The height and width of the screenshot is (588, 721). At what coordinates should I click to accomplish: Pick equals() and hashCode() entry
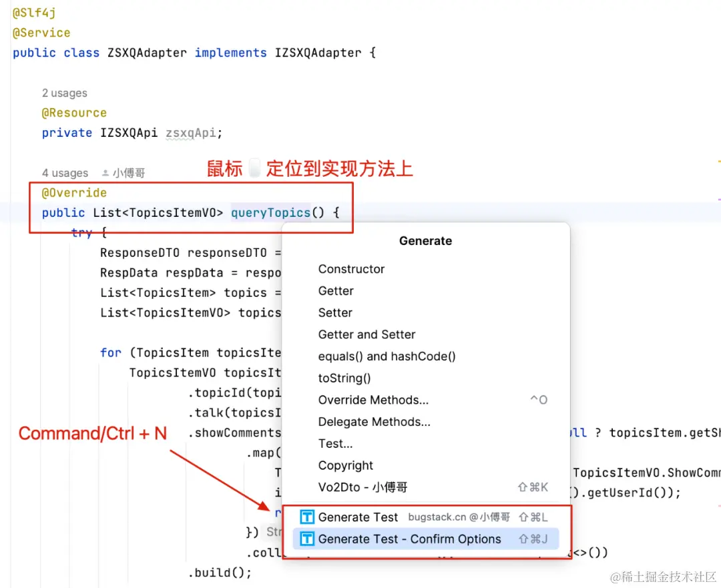pyautogui.click(x=387, y=356)
